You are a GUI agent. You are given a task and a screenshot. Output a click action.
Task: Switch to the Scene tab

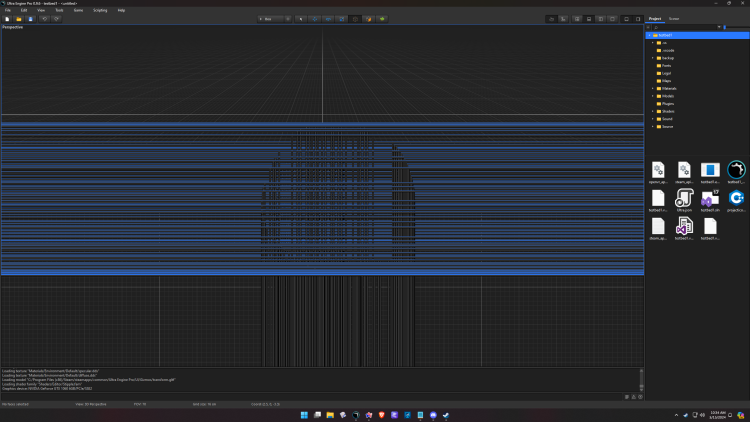674,19
